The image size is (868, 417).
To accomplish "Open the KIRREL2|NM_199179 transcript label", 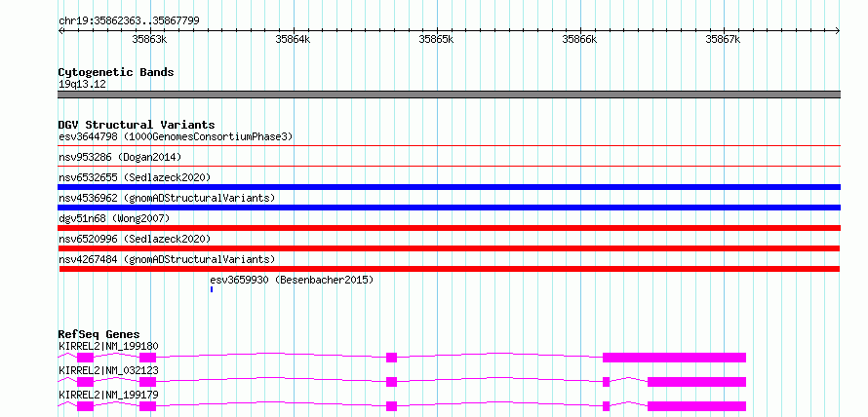I will tap(108, 395).
